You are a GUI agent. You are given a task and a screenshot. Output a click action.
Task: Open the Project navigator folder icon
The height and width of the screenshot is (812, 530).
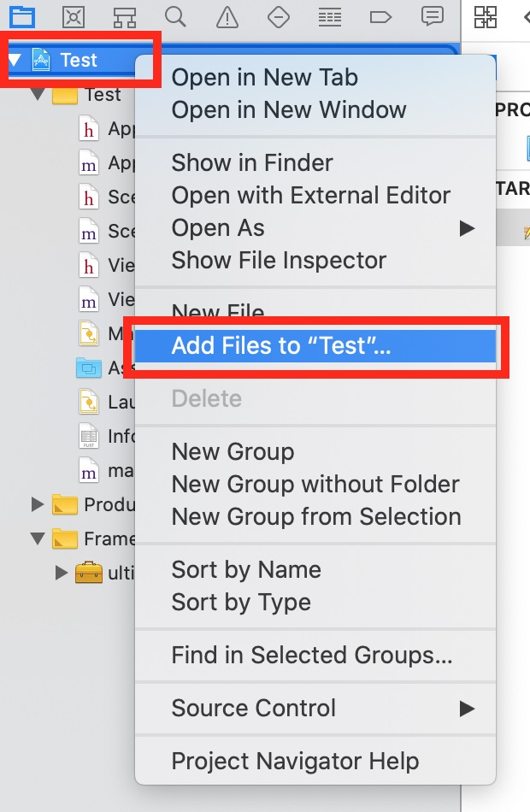[x=23, y=16]
